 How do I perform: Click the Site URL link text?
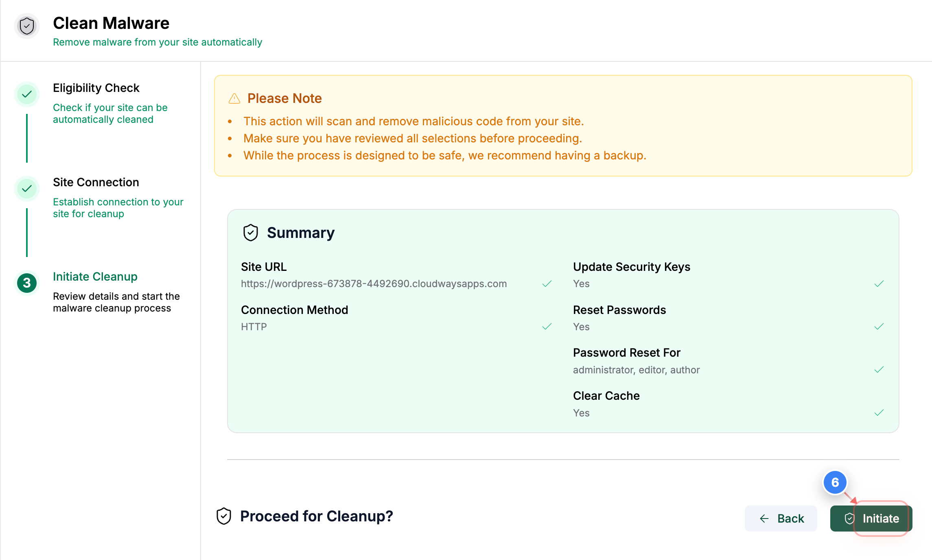click(373, 283)
